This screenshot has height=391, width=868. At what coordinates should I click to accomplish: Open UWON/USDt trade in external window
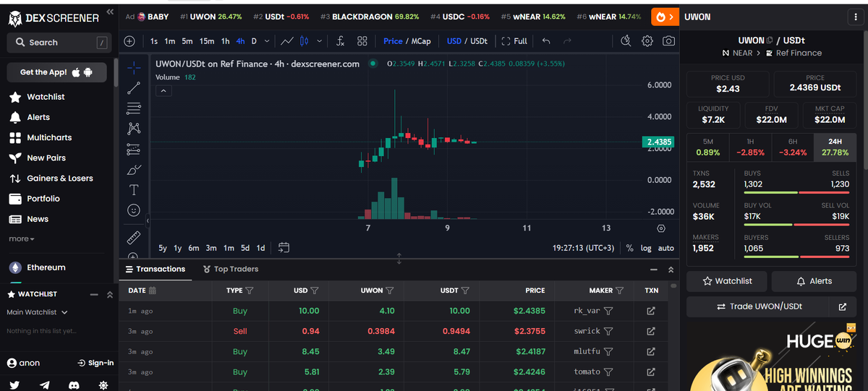point(842,306)
